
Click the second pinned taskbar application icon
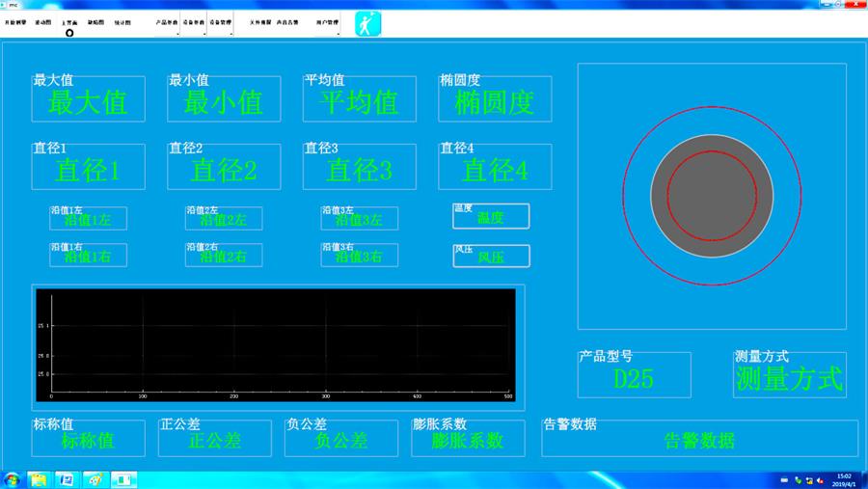(x=67, y=479)
